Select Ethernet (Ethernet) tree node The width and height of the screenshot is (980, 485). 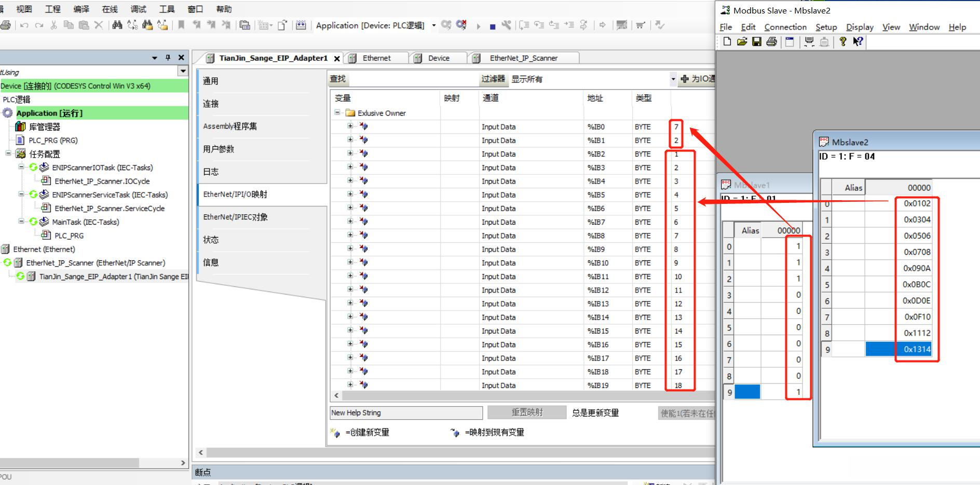coord(44,249)
